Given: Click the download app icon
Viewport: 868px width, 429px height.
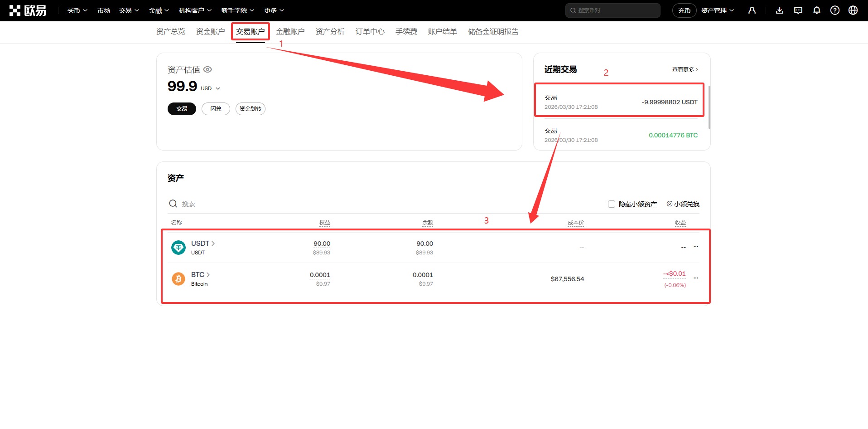Looking at the screenshot, I should point(780,10).
